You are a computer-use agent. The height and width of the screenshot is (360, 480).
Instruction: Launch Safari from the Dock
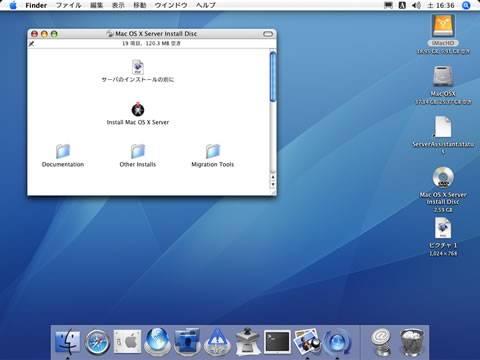point(97,342)
